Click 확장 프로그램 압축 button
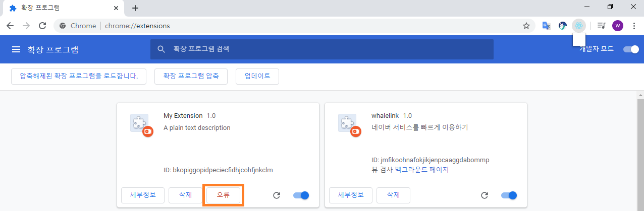The image size is (644, 211). point(191,77)
